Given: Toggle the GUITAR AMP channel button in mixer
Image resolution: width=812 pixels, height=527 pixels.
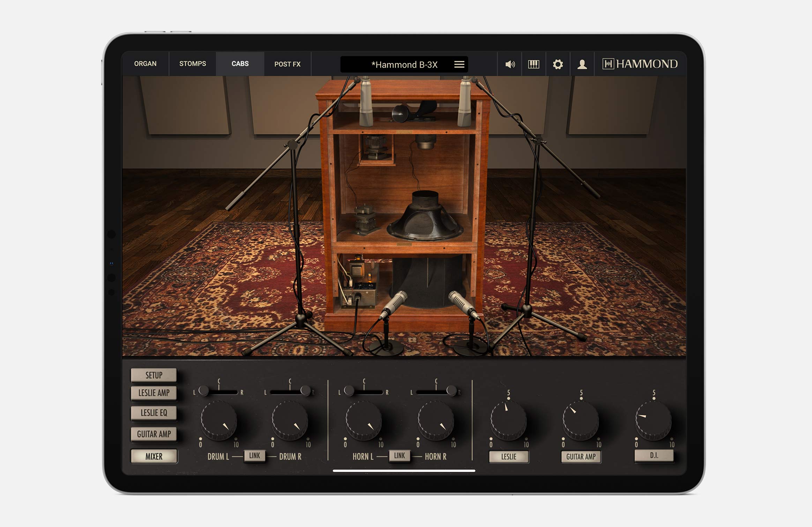Looking at the screenshot, I should click(x=581, y=457).
